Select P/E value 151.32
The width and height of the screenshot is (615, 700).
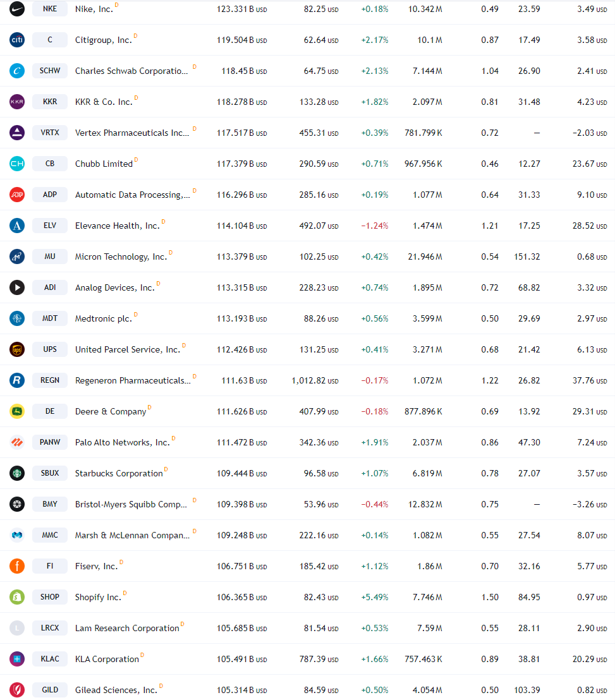point(527,256)
